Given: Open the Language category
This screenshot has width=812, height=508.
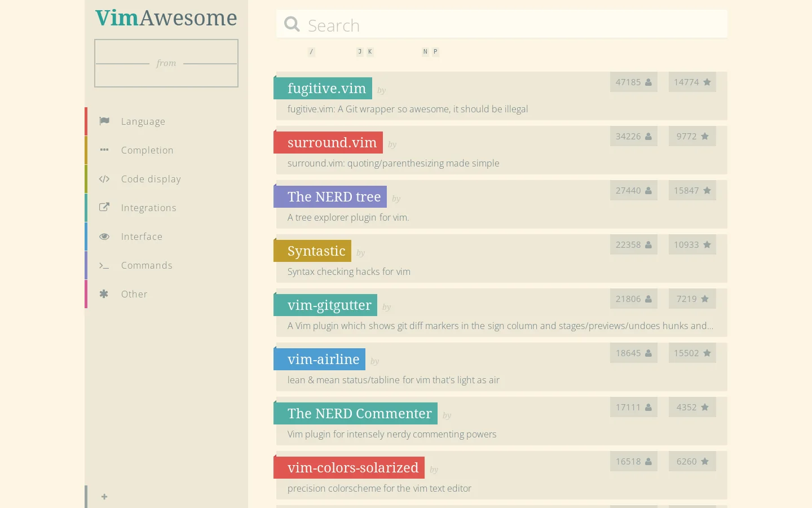Looking at the screenshot, I should click(x=166, y=121).
